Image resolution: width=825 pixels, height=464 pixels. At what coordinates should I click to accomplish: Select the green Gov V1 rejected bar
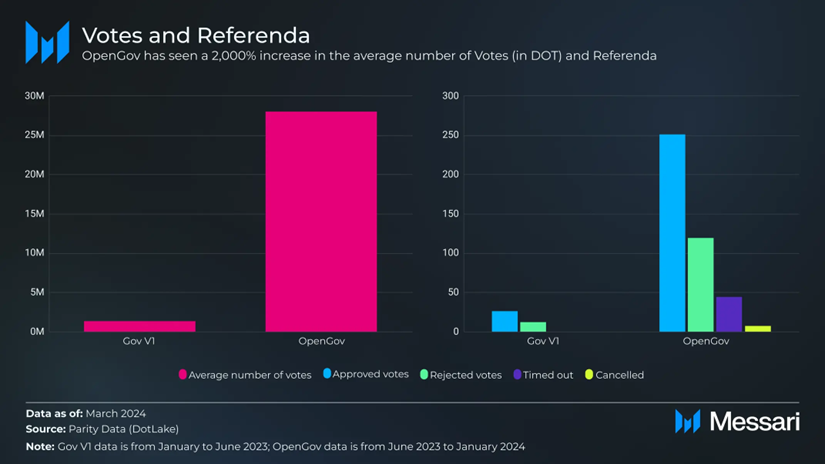point(533,327)
